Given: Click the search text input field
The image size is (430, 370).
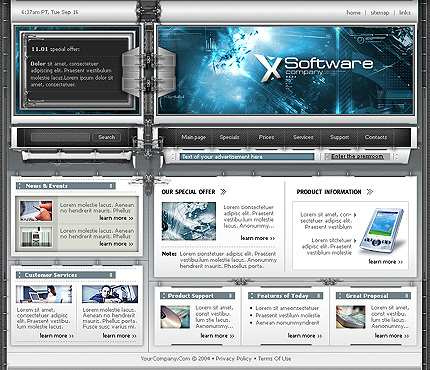Looking at the screenshot, I should (60, 137).
